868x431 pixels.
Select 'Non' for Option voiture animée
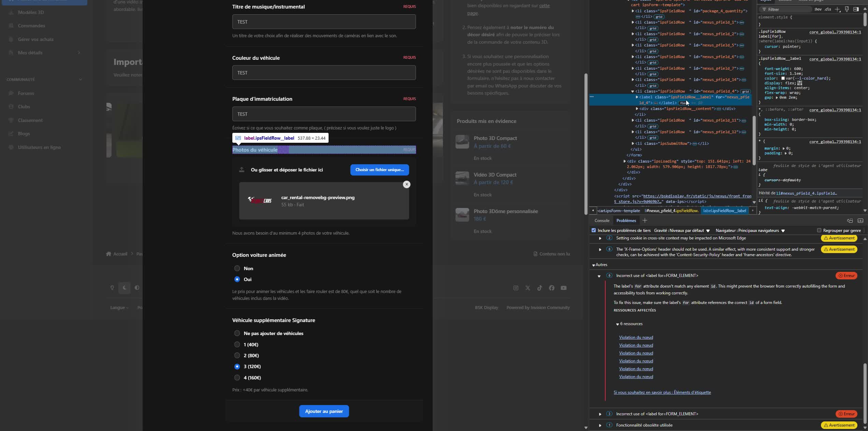click(x=237, y=268)
